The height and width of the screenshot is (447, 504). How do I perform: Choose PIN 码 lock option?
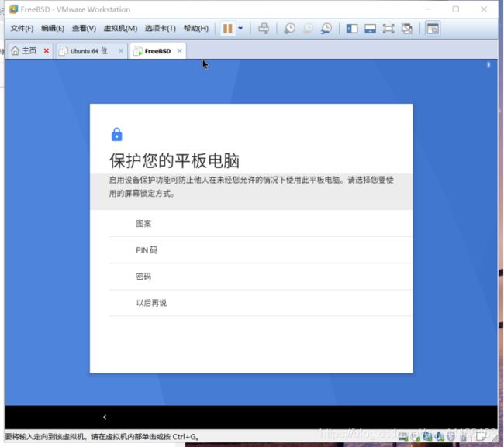point(261,250)
